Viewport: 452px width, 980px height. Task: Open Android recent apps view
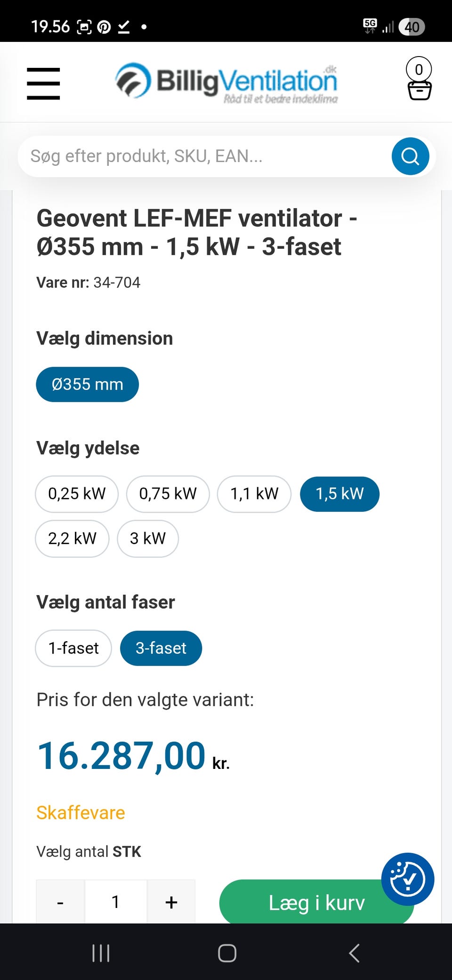pyautogui.click(x=101, y=953)
